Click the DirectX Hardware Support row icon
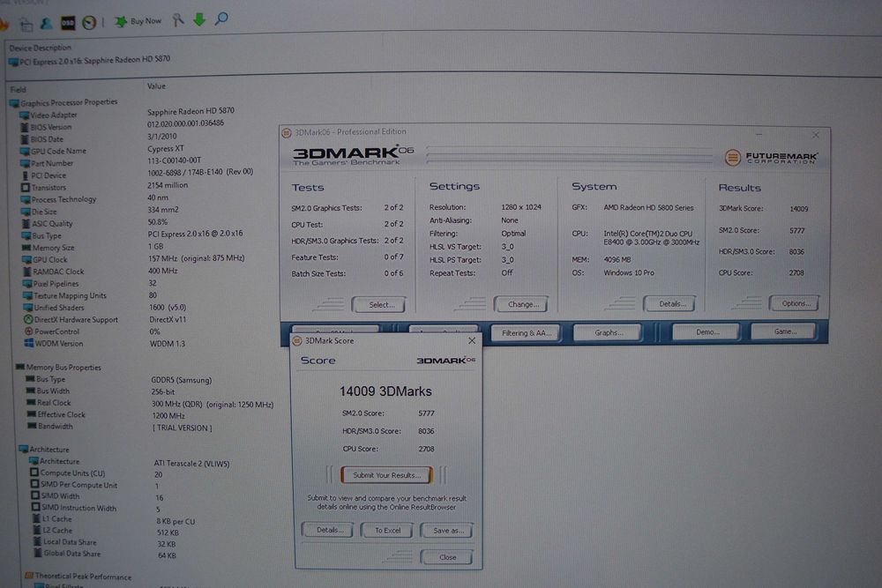Viewport: 882px width, 588px height. (x=28, y=319)
